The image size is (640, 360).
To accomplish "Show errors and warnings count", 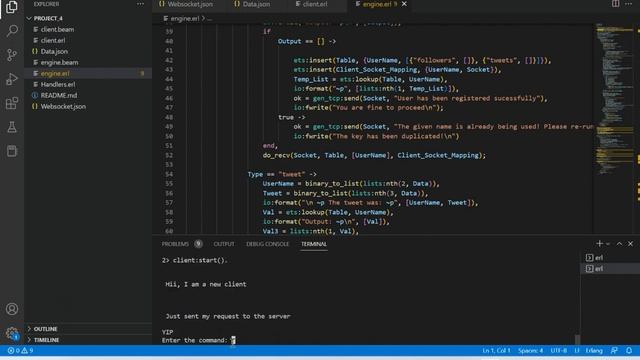I will click(x=20, y=351).
